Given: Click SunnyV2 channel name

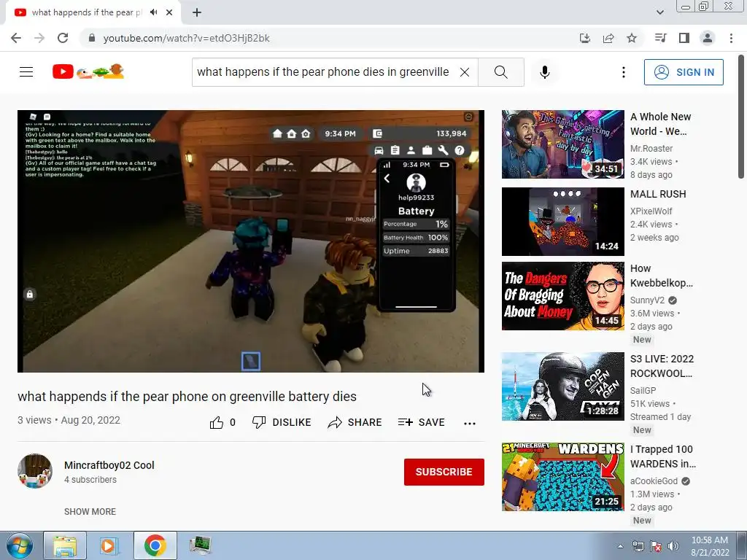Looking at the screenshot, I should pos(647,300).
